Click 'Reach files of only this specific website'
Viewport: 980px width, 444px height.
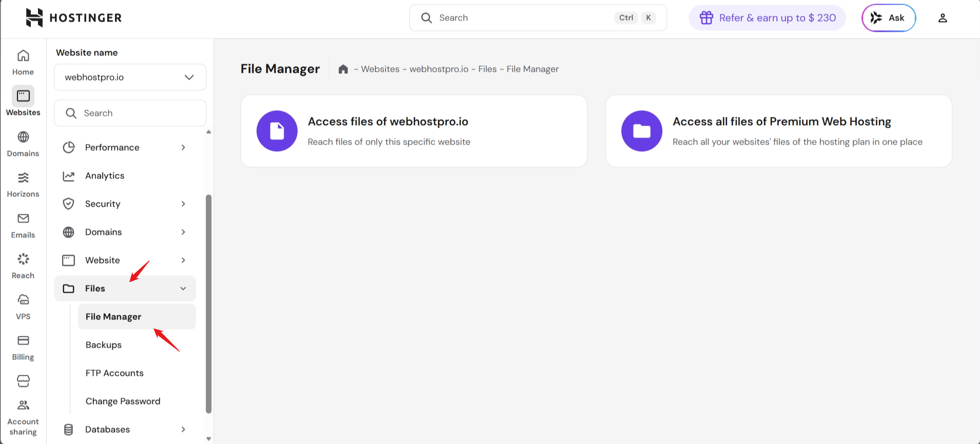click(389, 142)
